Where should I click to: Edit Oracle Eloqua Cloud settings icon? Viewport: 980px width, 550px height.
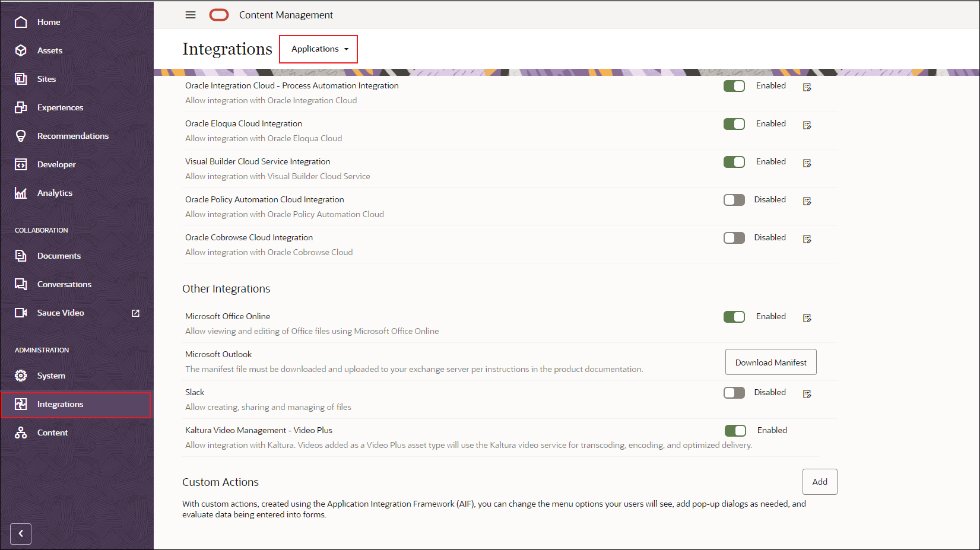(x=807, y=125)
